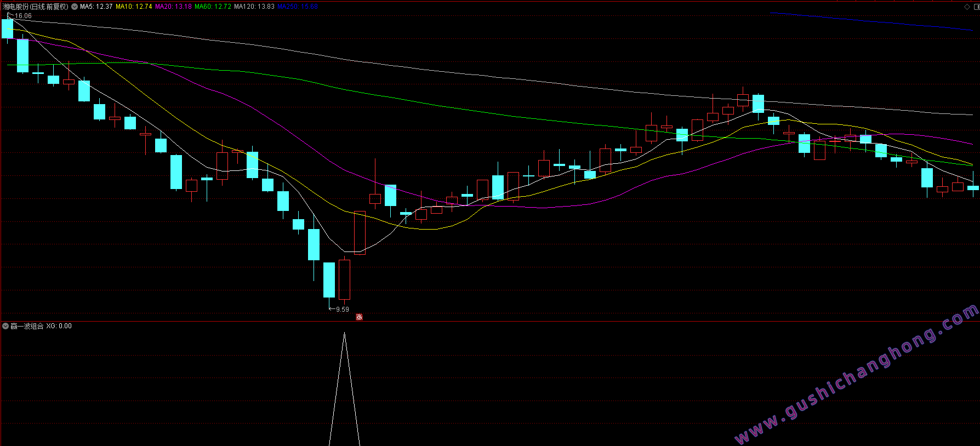Select the 湘电股份(日线.前复权) chart title
This screenshot has height=446, width=980.
[x=36, y=7]
